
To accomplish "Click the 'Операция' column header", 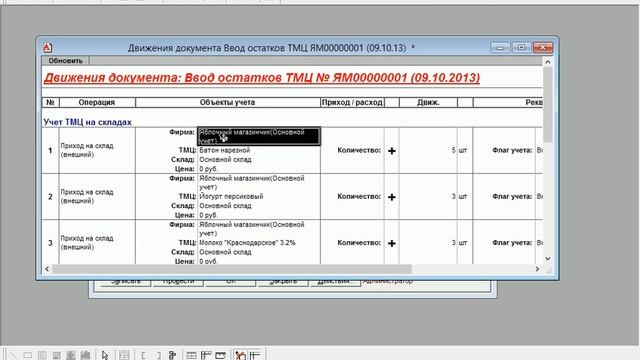I will tap(97, 102).
